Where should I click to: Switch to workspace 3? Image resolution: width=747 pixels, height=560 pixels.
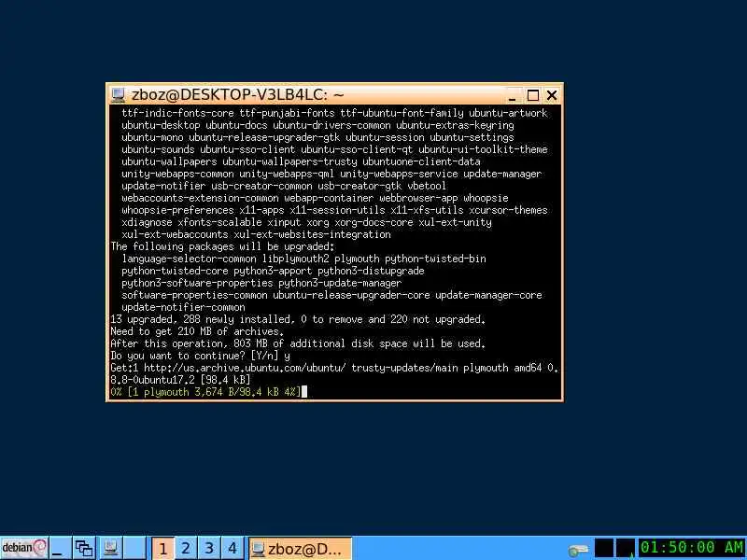click(209, 548)
